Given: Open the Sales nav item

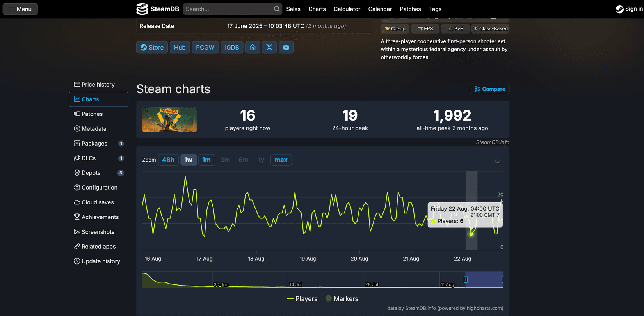Looking at the screenshot, I should pos(293,9).
